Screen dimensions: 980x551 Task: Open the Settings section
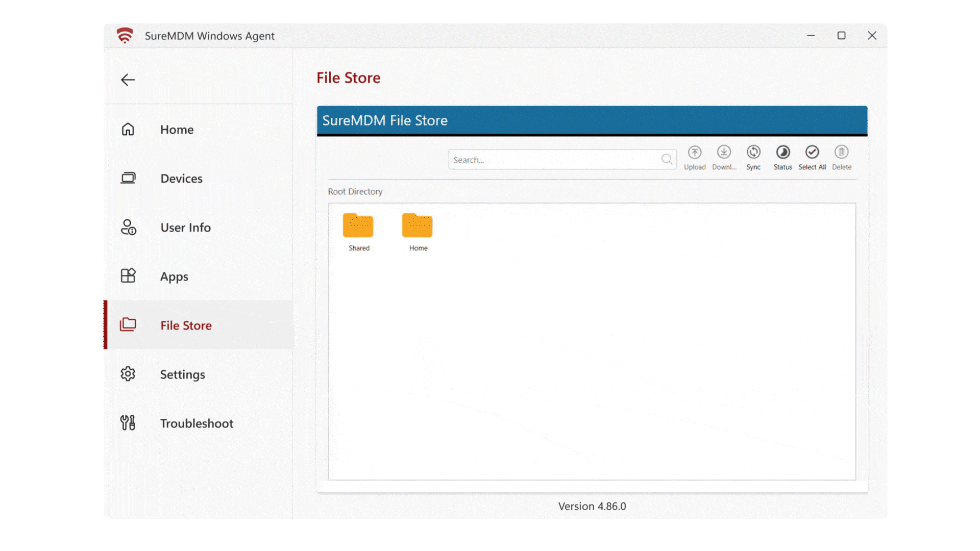point(181,374)
